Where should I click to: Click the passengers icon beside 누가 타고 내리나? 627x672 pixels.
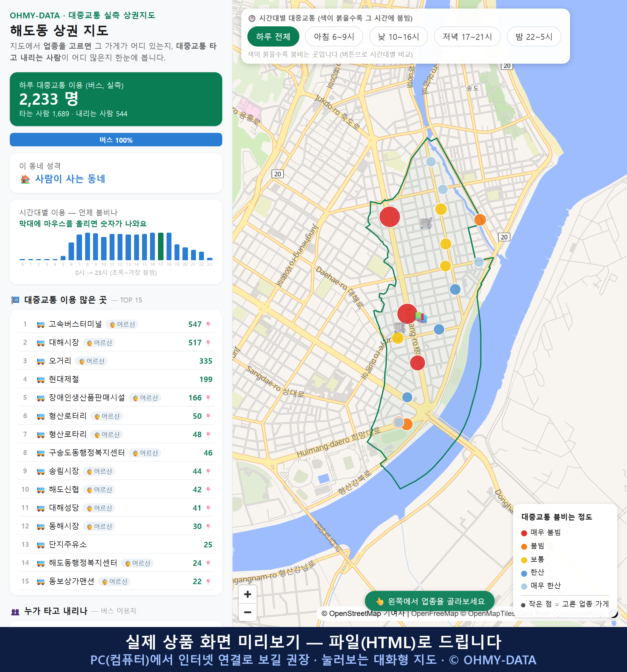(x=15, y=611)
